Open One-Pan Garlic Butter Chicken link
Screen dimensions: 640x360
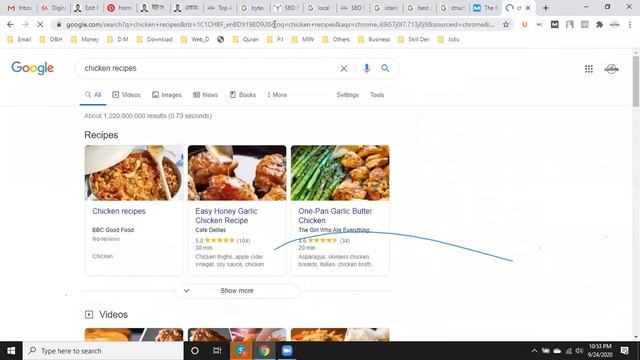click(335, 216)
